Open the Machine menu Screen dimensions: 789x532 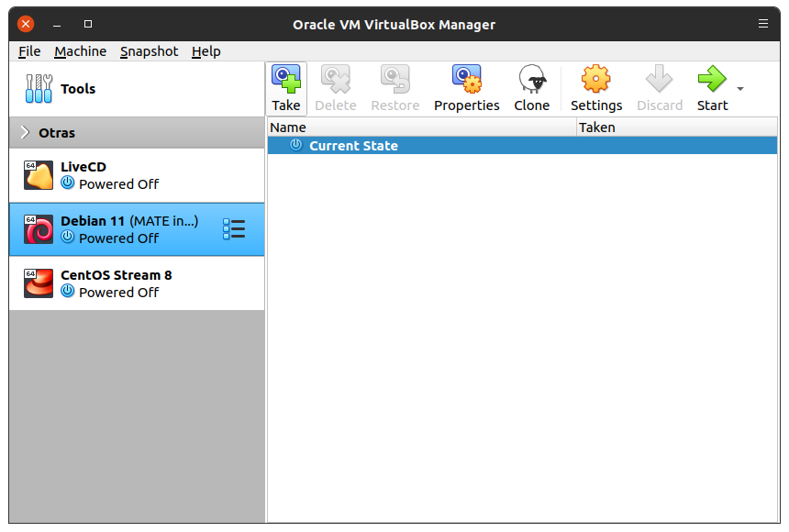pos(80,51)
